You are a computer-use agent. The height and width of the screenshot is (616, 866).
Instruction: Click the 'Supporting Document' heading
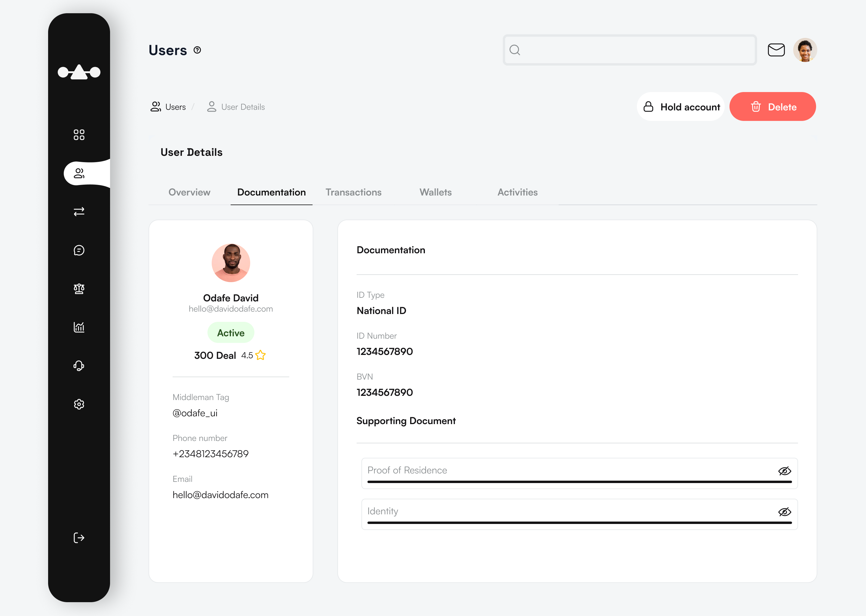click(406, 421)
